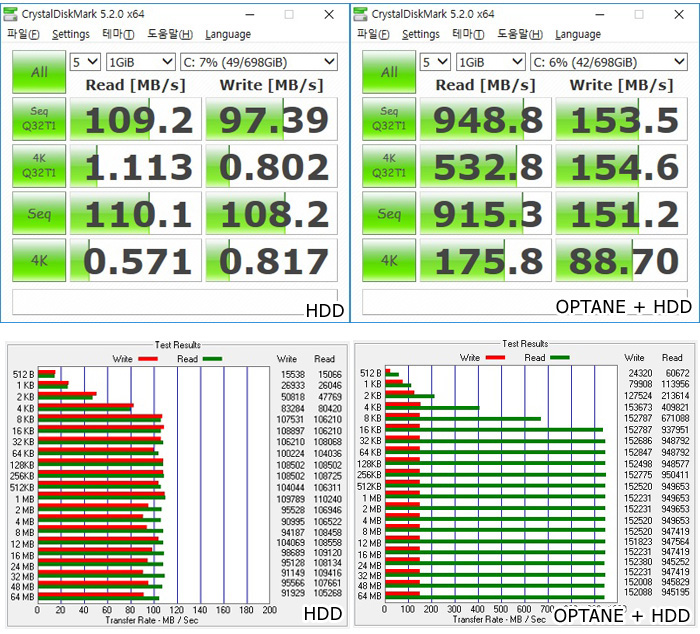Click write value 109789 in HDD chart
Screen dimensions: 700x634
coord(291,499)
